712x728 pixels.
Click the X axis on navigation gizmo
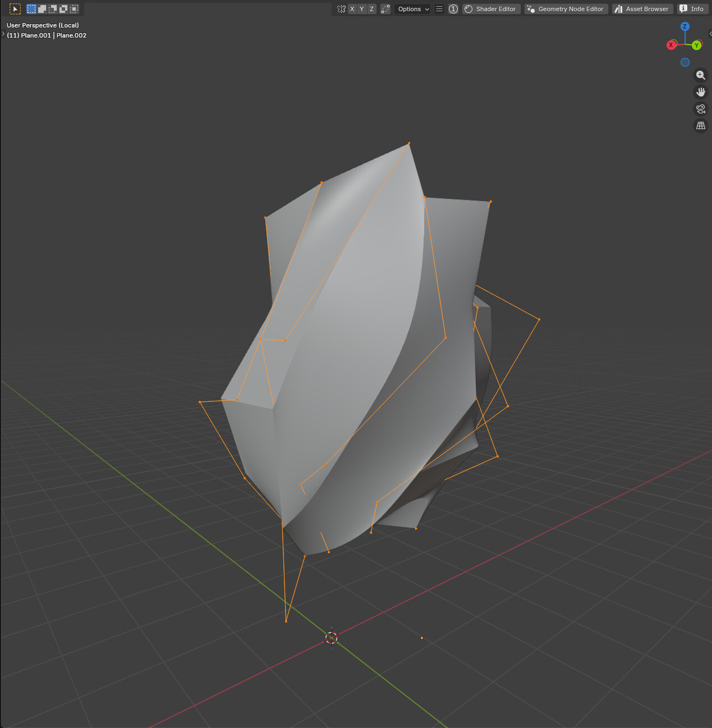pyautogui.click(x=671, y=45)
